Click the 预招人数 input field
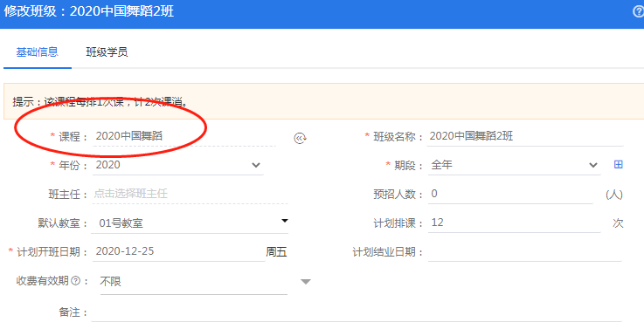Viewport: 644px width, 322px height. 510,194
